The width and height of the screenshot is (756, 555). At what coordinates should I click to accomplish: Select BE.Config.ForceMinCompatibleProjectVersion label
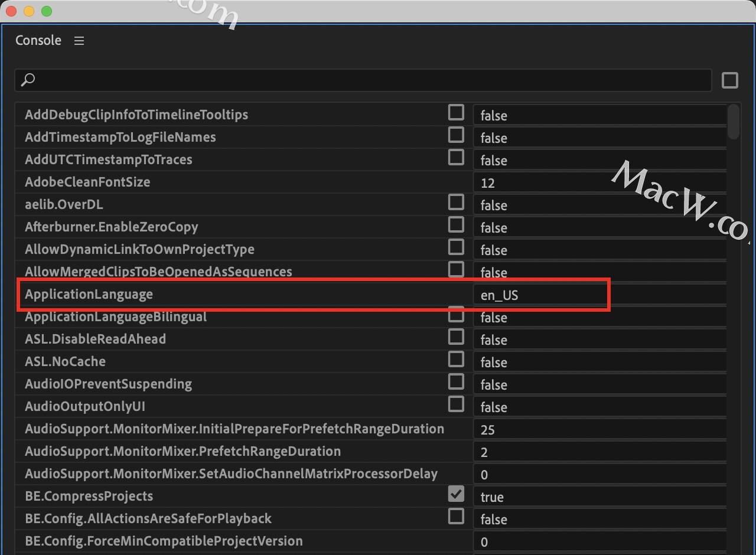pos(164,541)
